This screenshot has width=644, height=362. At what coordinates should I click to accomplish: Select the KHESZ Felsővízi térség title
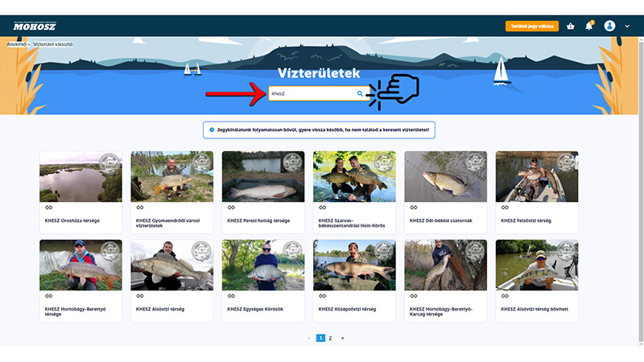coord(526,220)
